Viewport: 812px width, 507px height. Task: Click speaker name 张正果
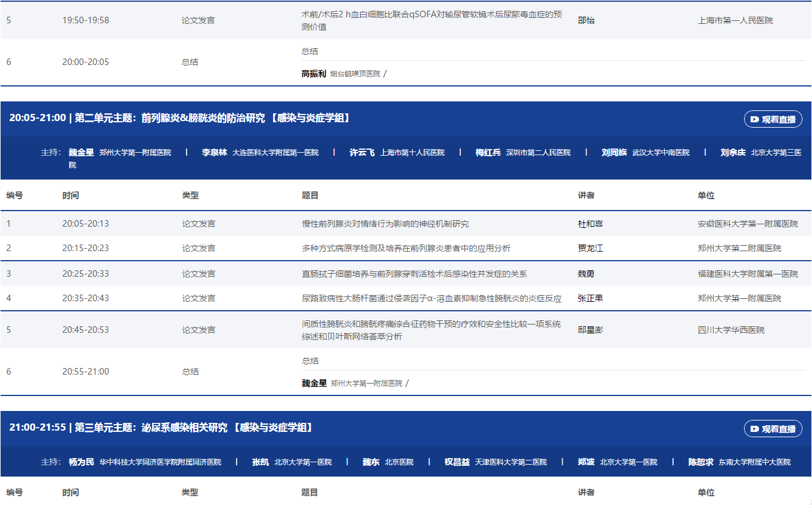[590, 298]
